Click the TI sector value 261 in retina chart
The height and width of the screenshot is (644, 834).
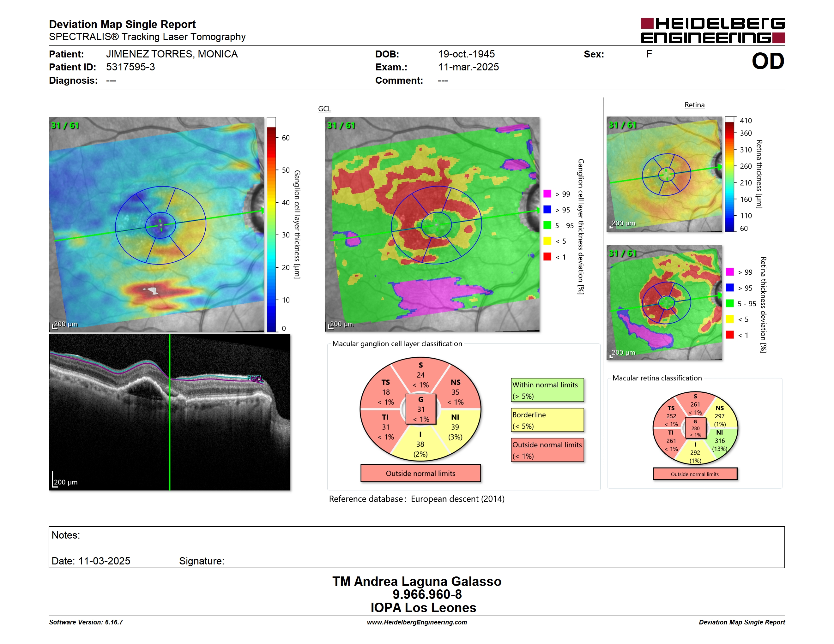pos(671,441)
